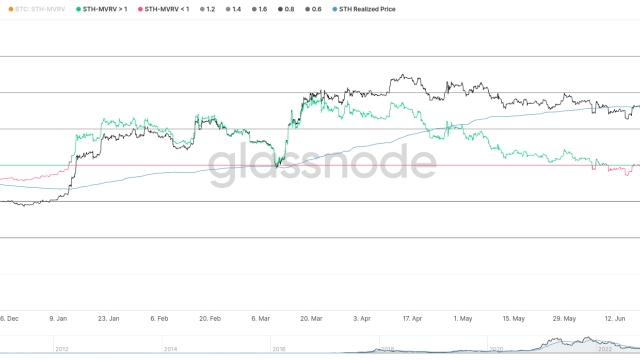
Task: Click the 3. Apr axis label
Action: tap(362, 318)
